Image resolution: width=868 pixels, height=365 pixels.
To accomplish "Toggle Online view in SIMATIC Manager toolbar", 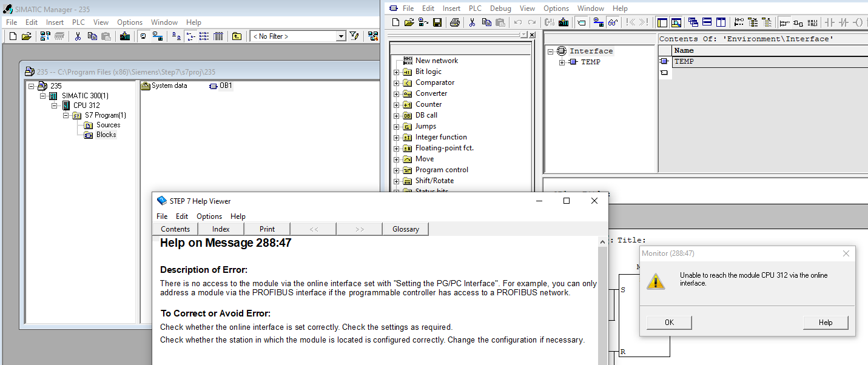I will (x=158, y=36).
